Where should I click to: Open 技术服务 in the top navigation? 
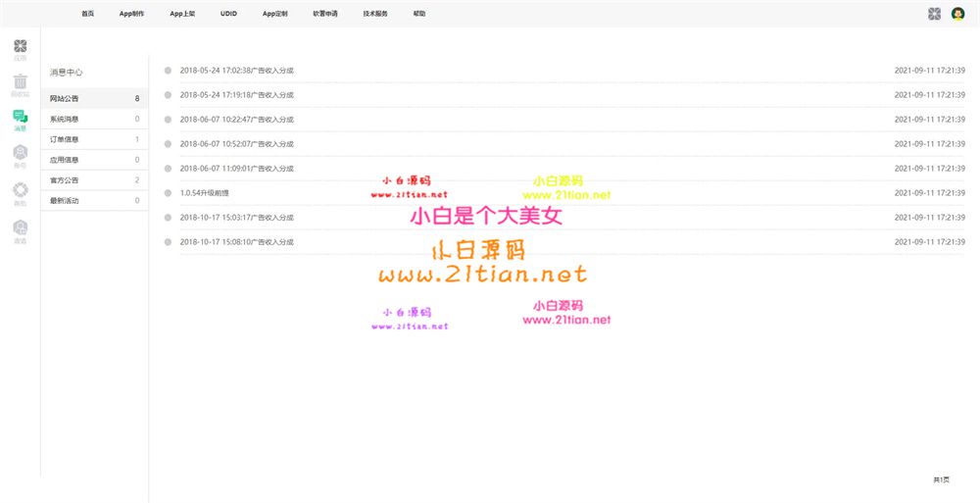point(375,14)
